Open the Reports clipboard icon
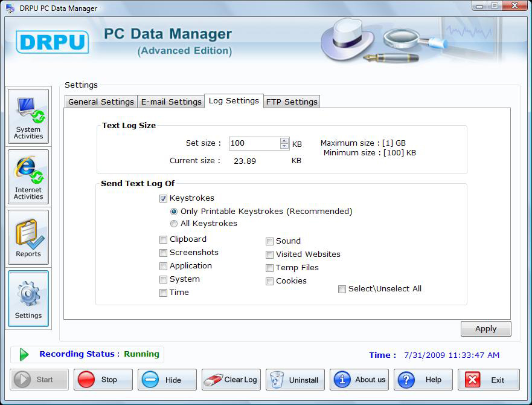The width and height of the screenshot is (532, 405). coord(28,238)
